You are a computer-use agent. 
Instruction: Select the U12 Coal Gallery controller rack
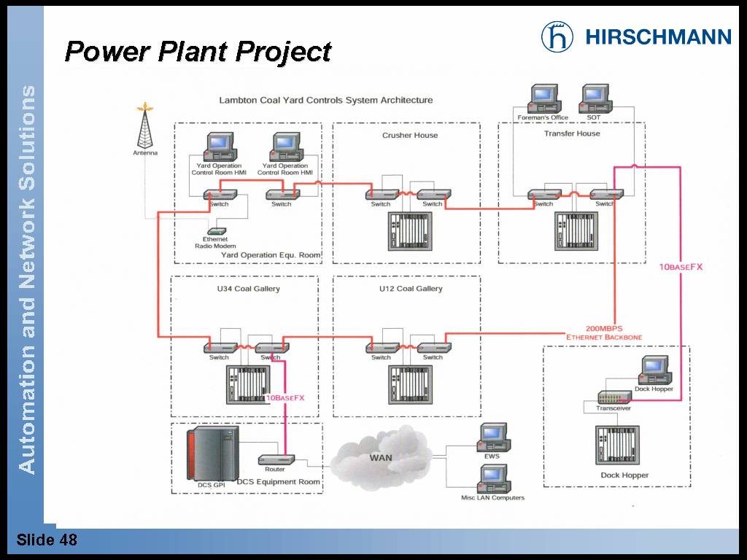406,384
